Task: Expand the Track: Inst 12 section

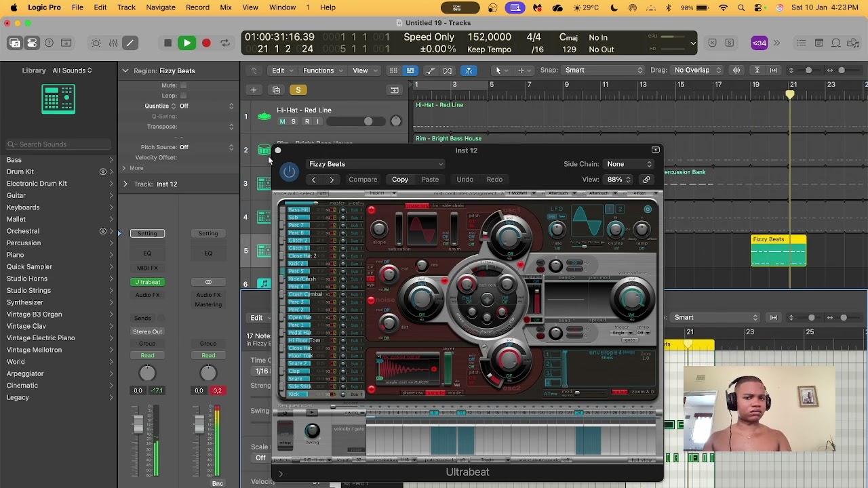Action: (125, 184)
